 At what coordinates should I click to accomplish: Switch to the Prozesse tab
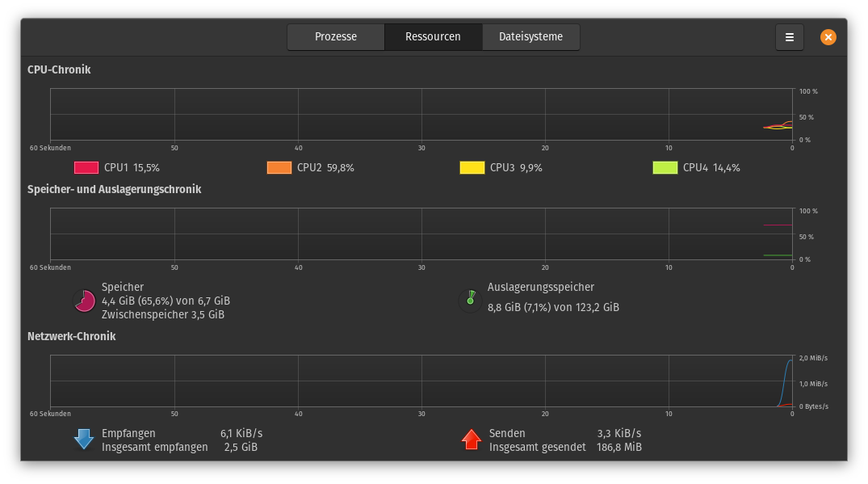(336, 37)
